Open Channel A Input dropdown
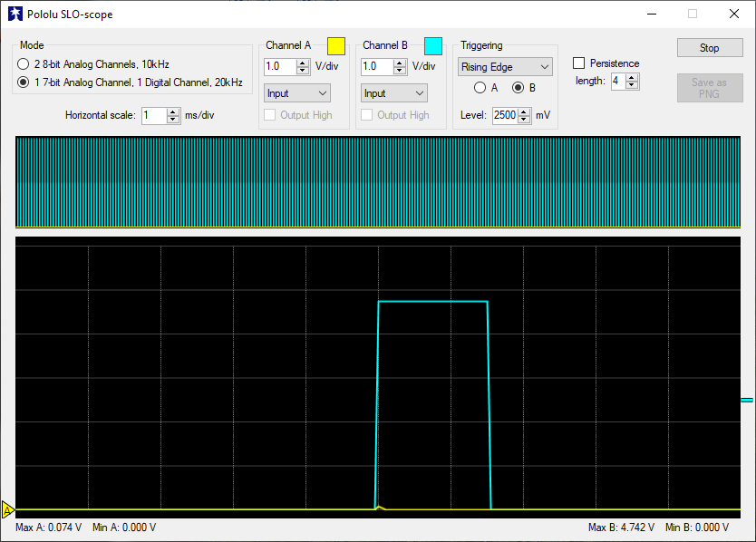 coord(297,93)
